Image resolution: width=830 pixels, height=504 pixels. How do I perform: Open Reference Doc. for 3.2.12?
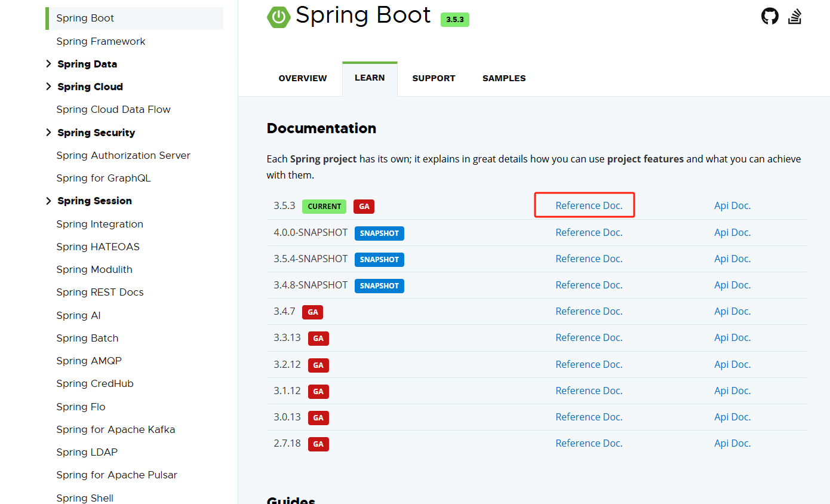click(589, 364)
